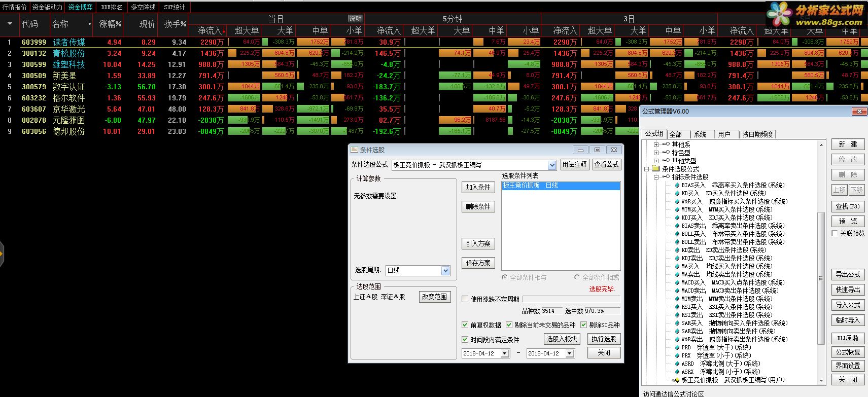Select the 按日期频度 tab
The image size is (868, 397).
pyautogui.click(x=757, y=134)
